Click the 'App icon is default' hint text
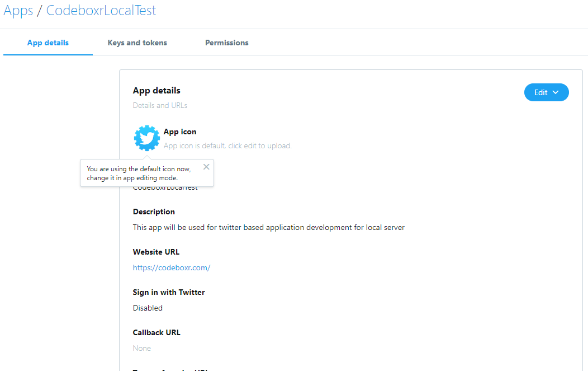This screenshot has width=588, height=371. click(x=227, y=145)
